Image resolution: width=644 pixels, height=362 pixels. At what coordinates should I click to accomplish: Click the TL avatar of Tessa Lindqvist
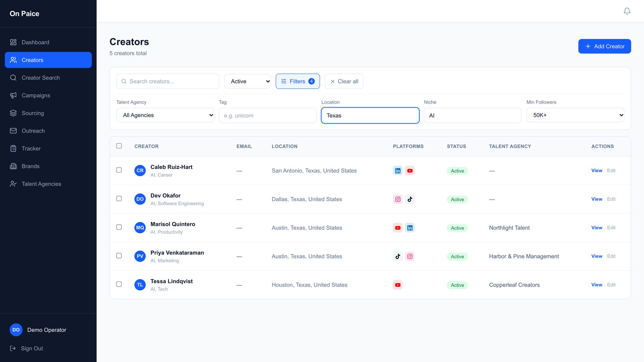[x=140, y=285]
